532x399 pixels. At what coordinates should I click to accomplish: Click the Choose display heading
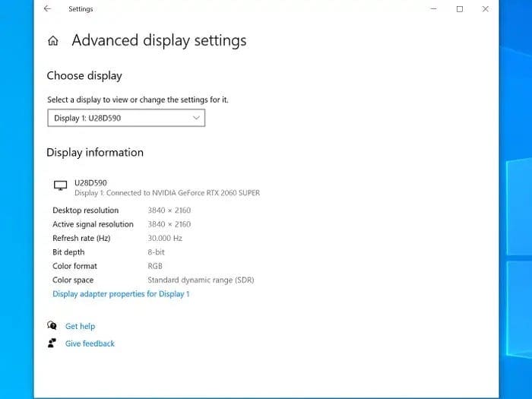[x=84, y=76]
